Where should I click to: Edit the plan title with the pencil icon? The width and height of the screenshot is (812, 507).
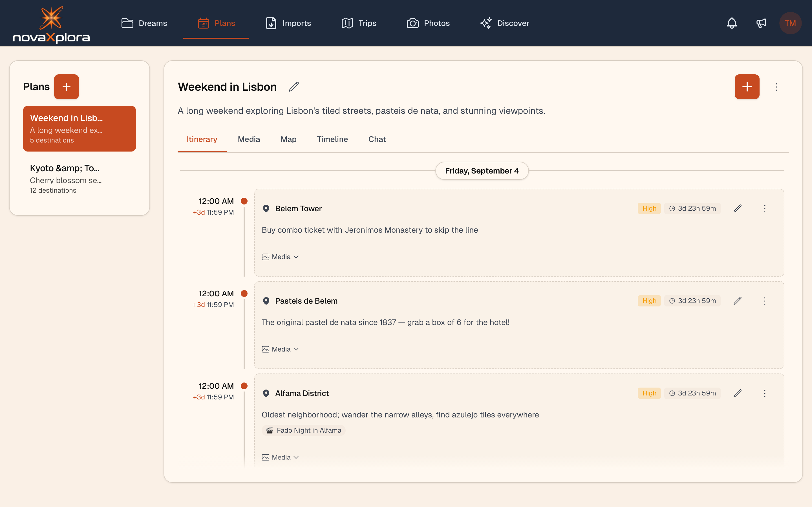pyautogui.click(x=294, y=86)
